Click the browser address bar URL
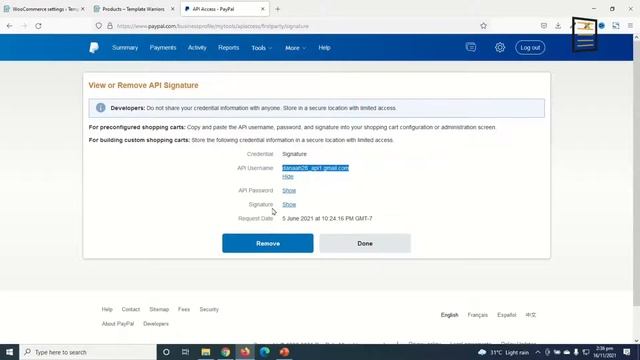 pos(213,26)
